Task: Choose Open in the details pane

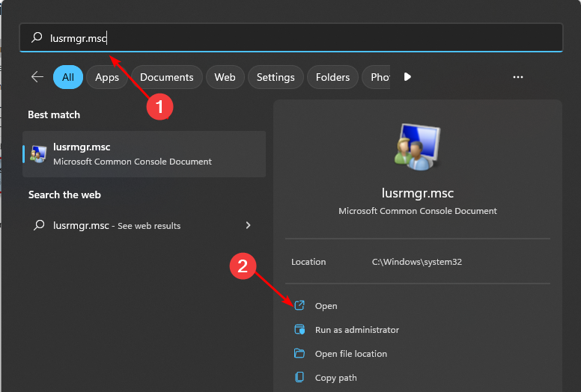Action: [x=326, y=306]
